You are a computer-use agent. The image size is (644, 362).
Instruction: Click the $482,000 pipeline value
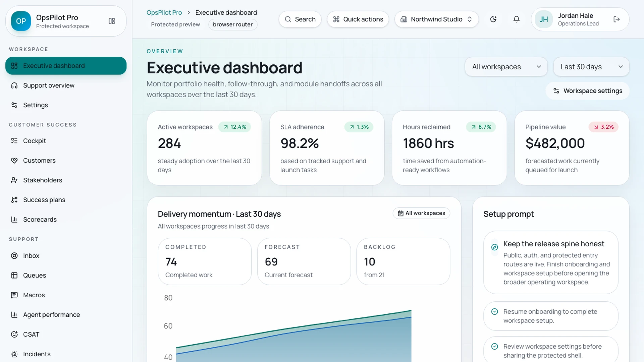[555, 143]
